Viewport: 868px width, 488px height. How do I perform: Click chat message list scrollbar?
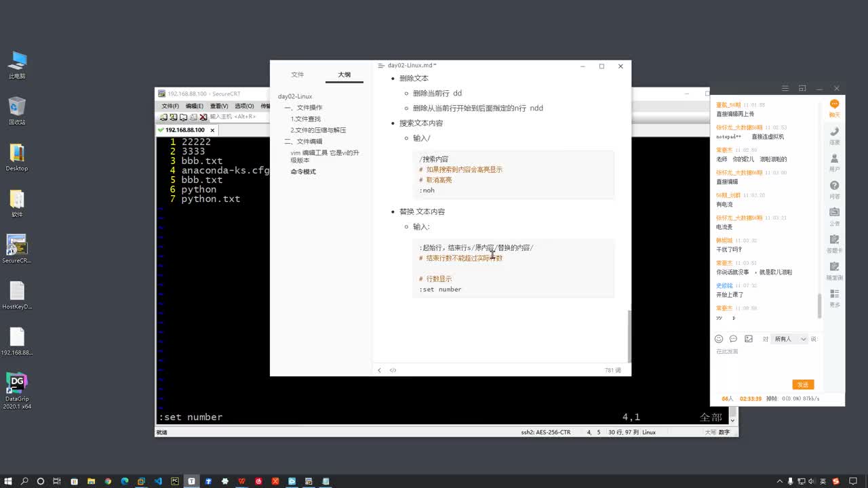click(820, 305)
